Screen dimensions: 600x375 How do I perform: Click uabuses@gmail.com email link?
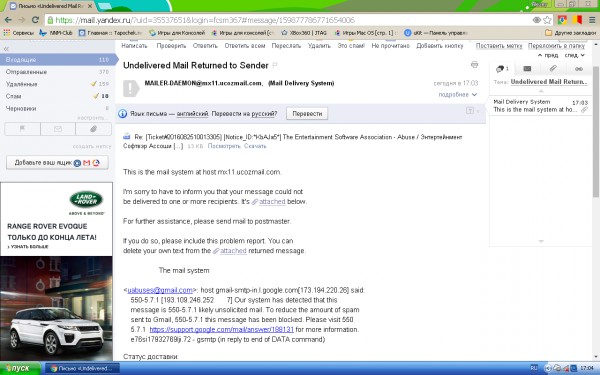160,290
